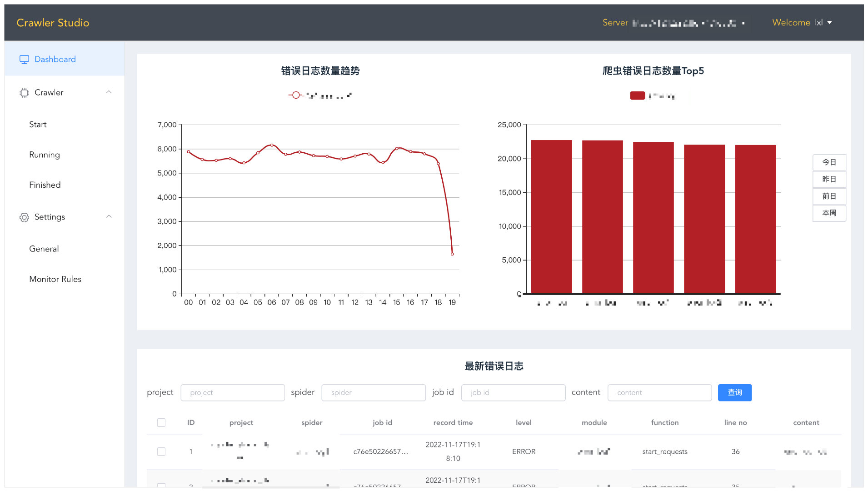868x491 pixels.
Task: Open the Dashboard page
Action: pos(65,59)
